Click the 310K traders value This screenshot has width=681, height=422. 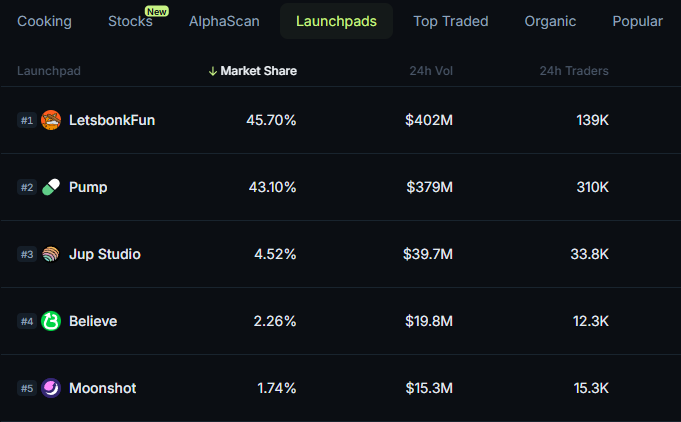(592, 187)
